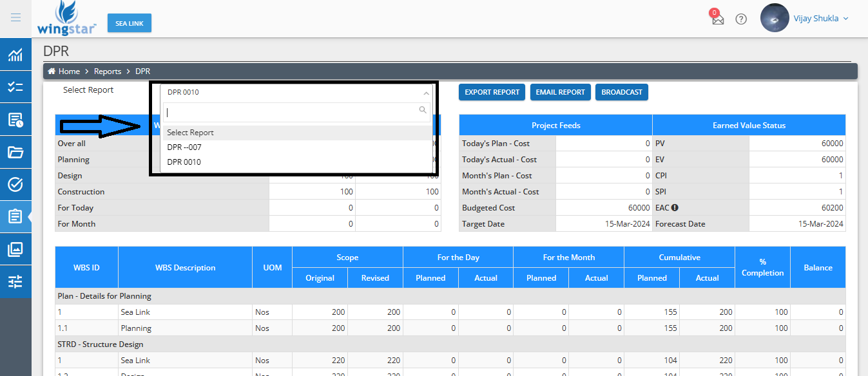Click the Select Report label

[88, 90]
